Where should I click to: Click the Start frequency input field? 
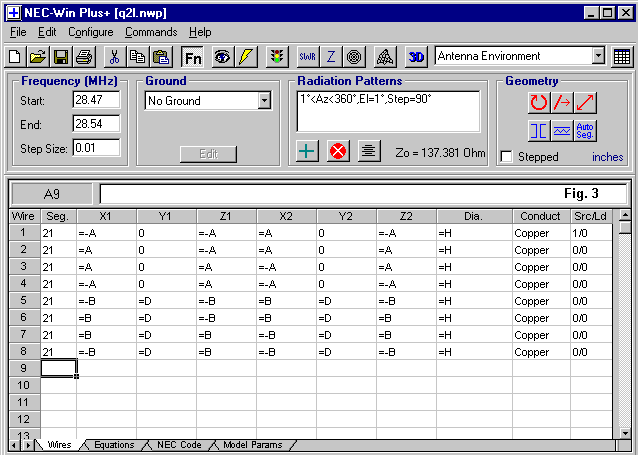click(x=95, y=100)
